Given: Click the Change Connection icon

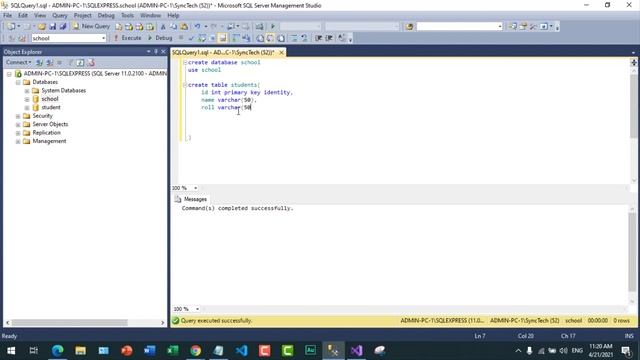Looking at the screenshot, I should 22,38.
